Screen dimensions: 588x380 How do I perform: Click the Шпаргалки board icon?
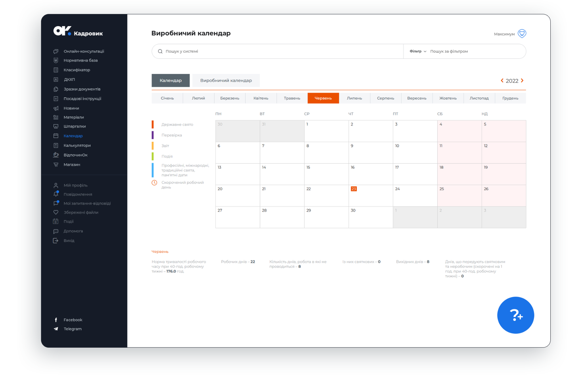point(56,127)
